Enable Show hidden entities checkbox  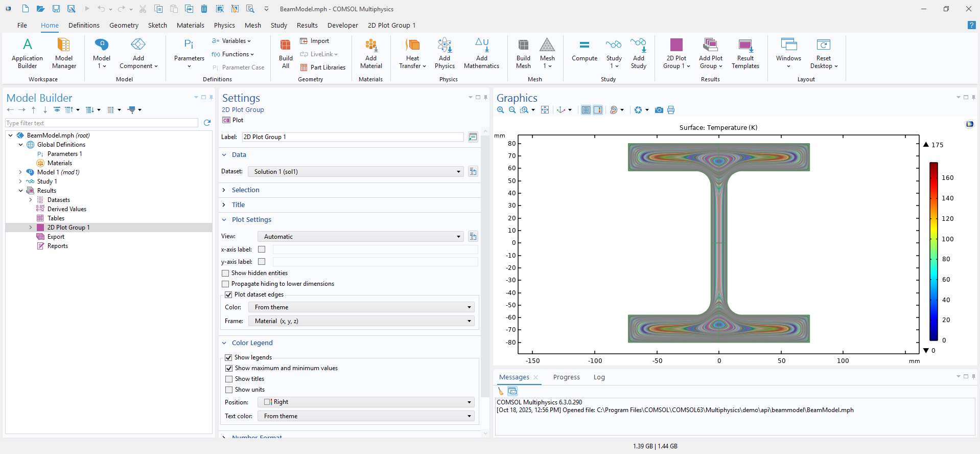tap(225, 273)
